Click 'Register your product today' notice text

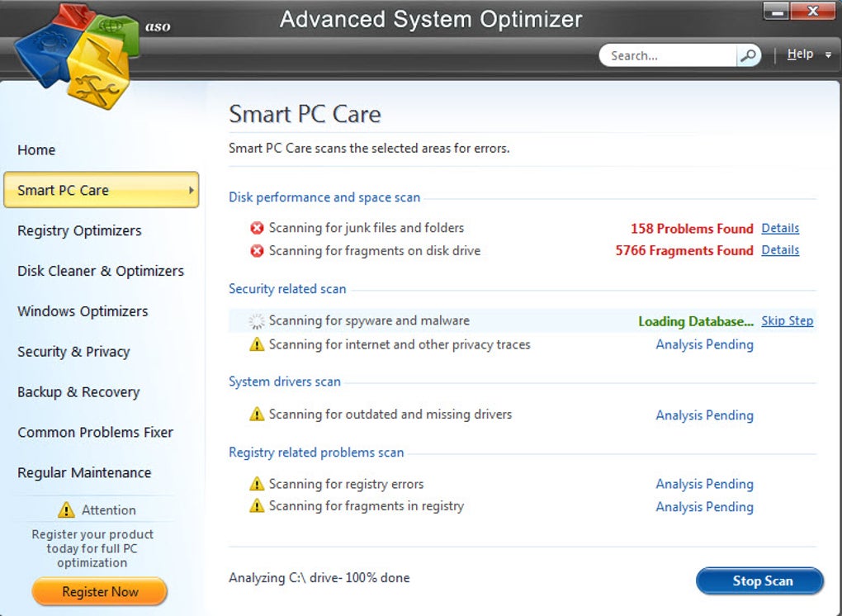click(92, 548)
